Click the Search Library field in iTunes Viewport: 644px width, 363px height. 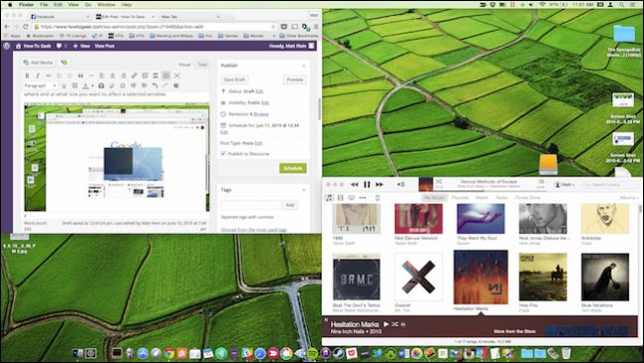coord(610,185)
